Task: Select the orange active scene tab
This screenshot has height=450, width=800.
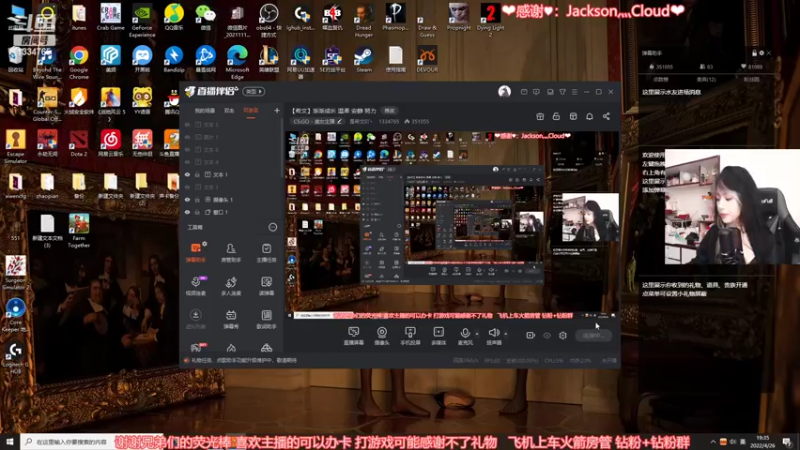Action: pyautogui.click(x=251, y=110)
